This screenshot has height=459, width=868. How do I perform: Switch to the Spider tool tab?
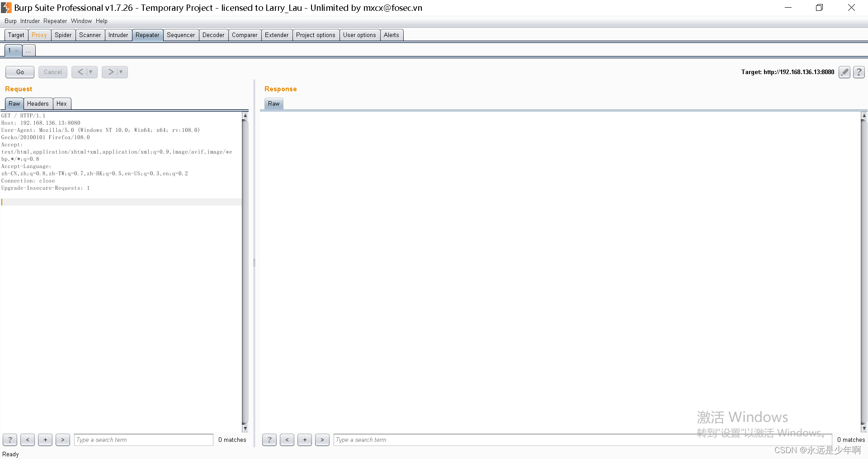tap(63, 35)
